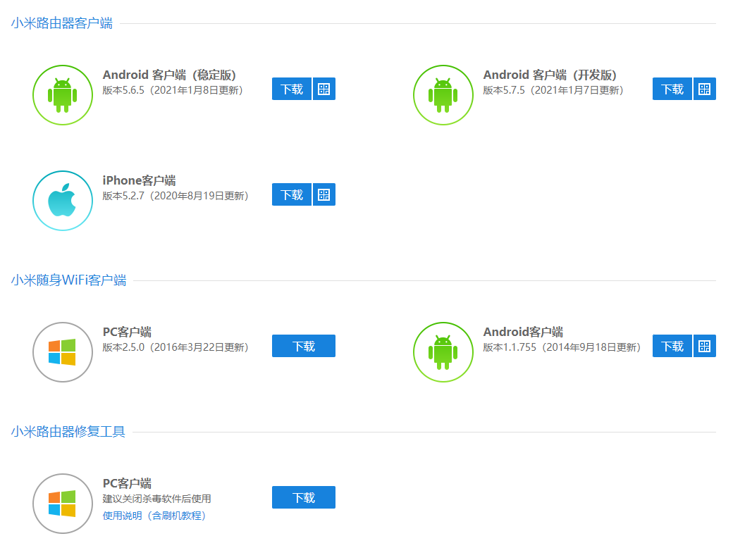Click the 小米路由器客户端 section heading
The image size is (733, 560).
tap(61, 23)
